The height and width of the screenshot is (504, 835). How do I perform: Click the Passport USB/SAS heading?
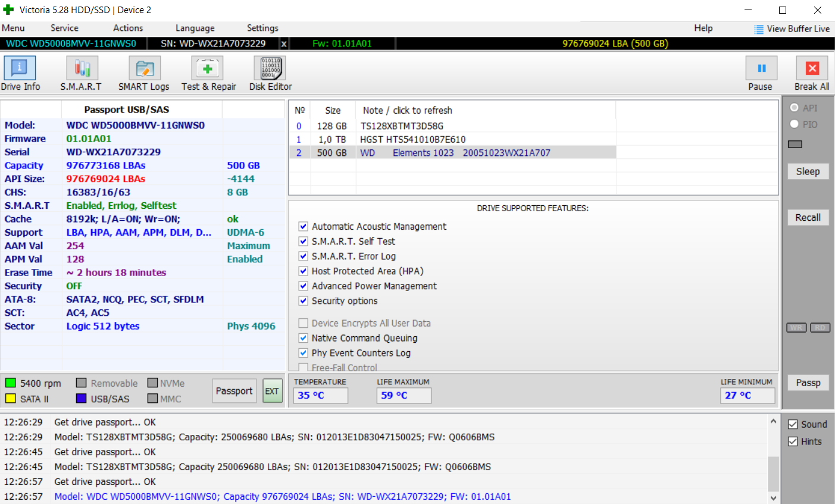point(127,109)
